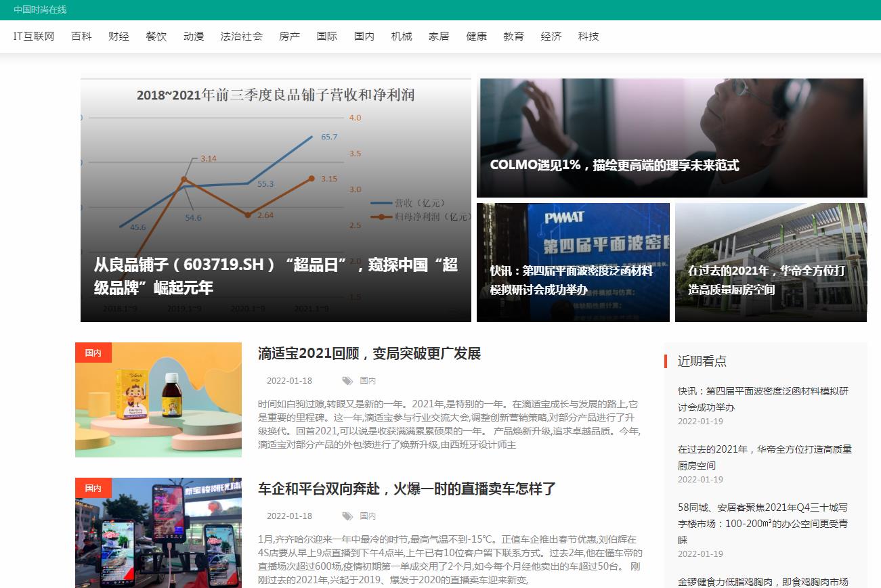The image size is (881, 588).
Task: Open the 中国时尚在线 site title
Action: (x=40, y=9)
